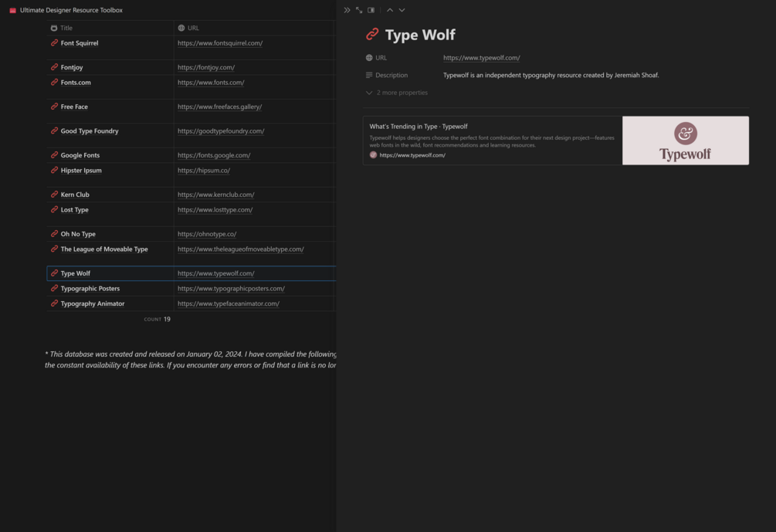This screenshot has height=532, width=776.
Task: Click the globe icon in URL column header
Action: pos(181,29)
